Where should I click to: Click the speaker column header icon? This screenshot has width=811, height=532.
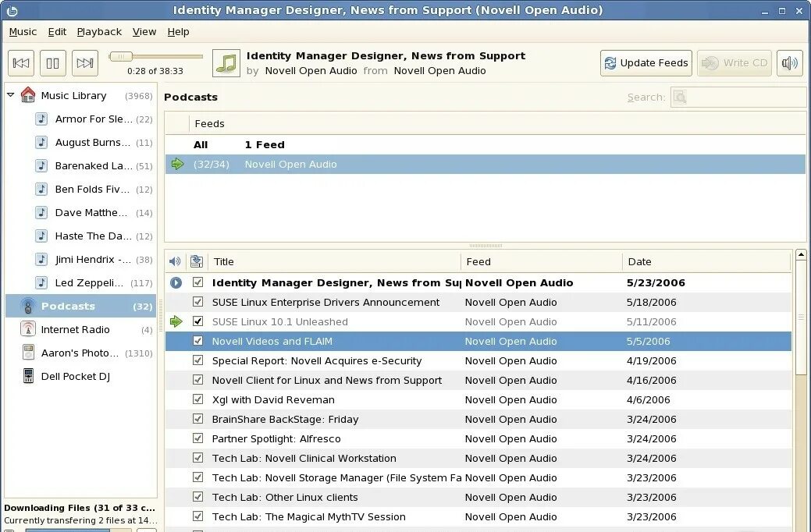tap(176, 261)
